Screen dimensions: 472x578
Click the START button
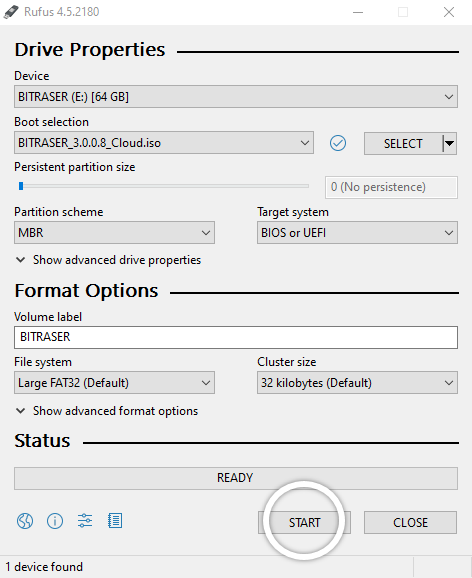(x=304, y=522)
